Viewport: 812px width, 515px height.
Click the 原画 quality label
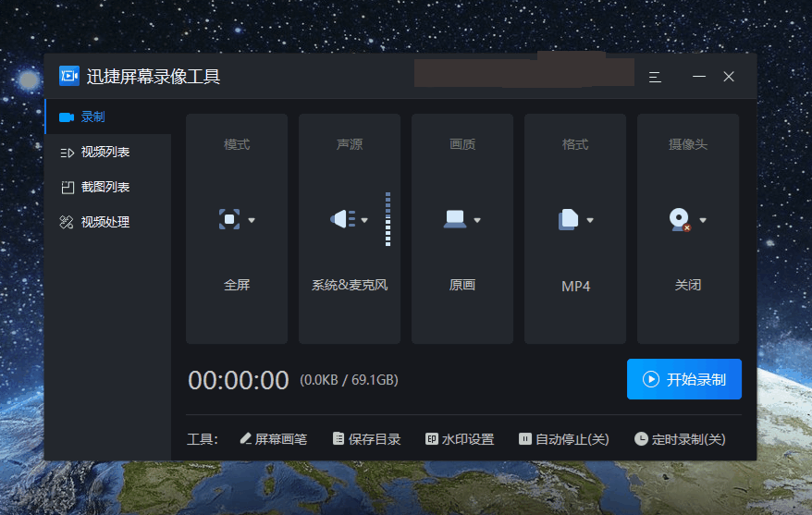coord(462,285)
